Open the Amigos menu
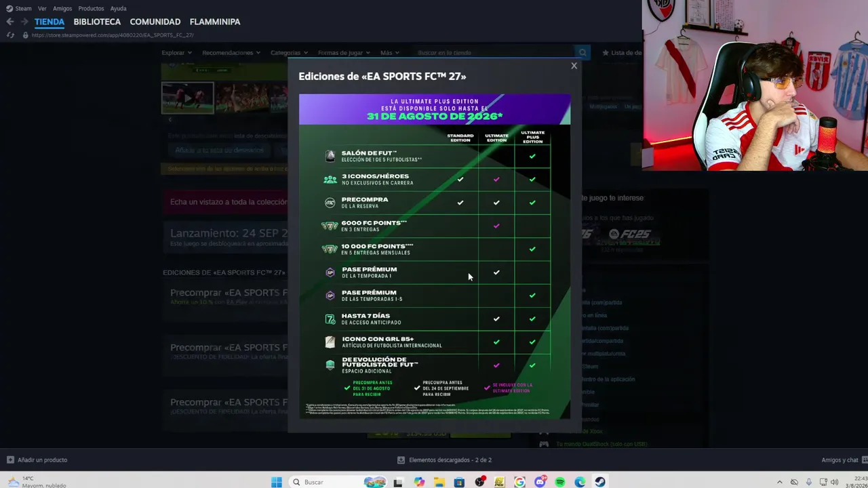This screenshot has height=488, width=868. pyautogui.click(x=62, y=9)
